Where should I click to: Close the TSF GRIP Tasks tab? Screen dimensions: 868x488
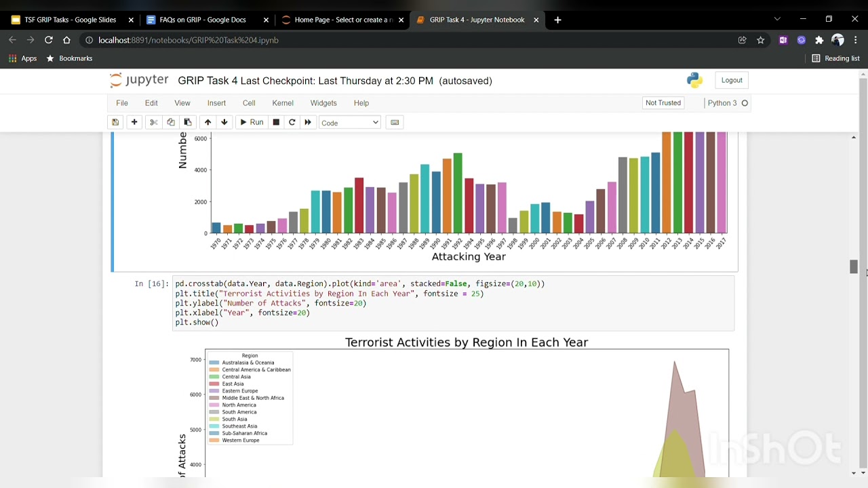(x=131, y=20)
